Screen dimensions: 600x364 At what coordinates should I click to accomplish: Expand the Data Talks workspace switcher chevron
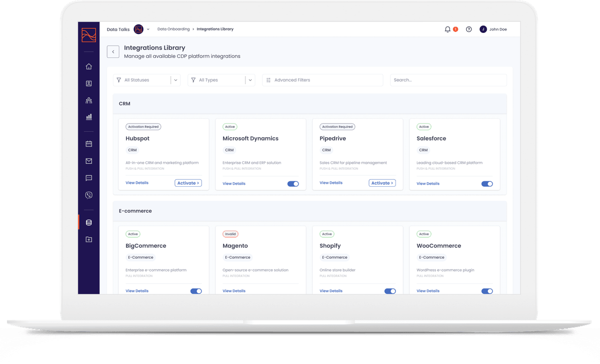[x=148, y=29]
